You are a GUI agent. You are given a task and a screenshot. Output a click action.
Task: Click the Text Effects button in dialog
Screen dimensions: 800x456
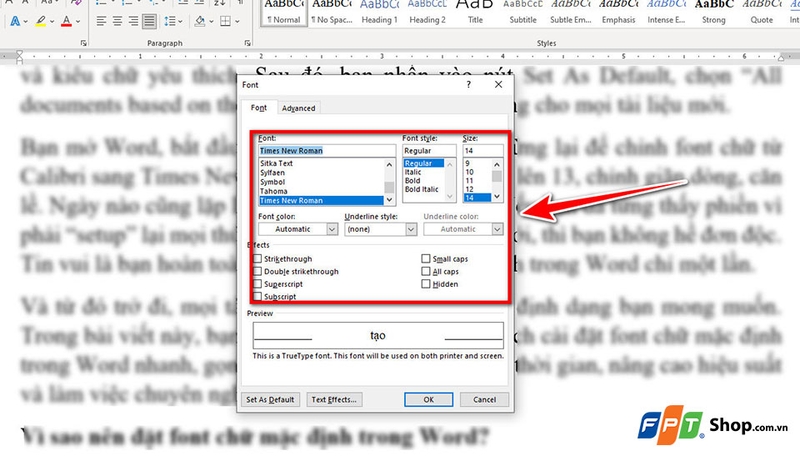[x=334, y=399]
